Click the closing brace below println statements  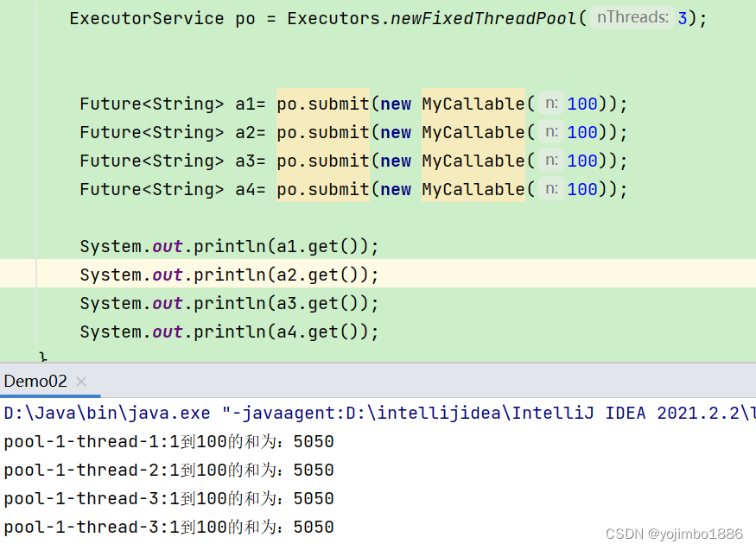pyautogui.click(x=42, y=356)
